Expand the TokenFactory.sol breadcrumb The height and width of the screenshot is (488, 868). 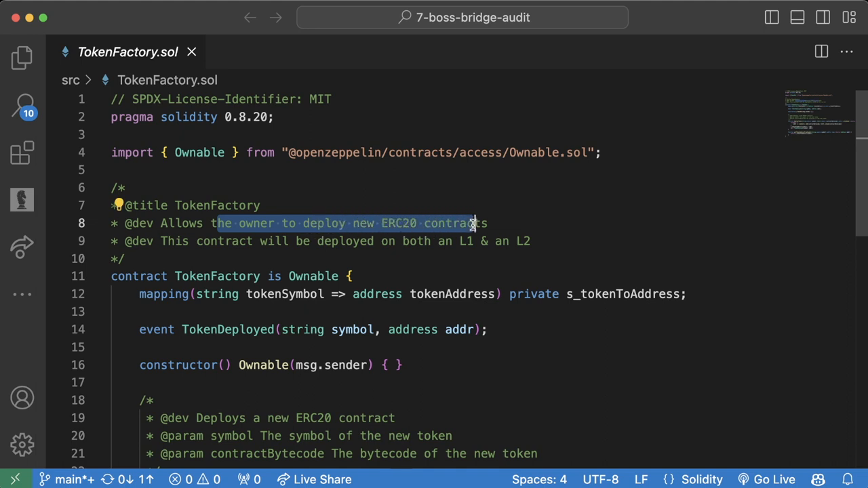coord(167,80)
